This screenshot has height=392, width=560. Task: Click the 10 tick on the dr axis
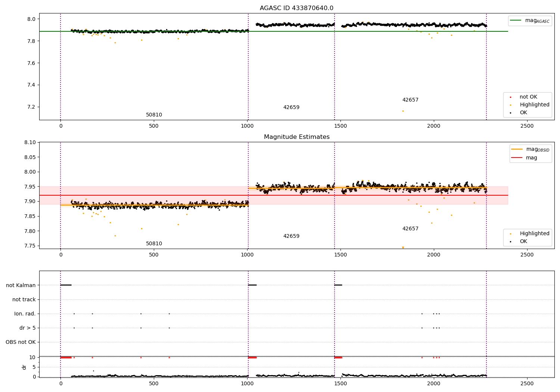(32, 358)
